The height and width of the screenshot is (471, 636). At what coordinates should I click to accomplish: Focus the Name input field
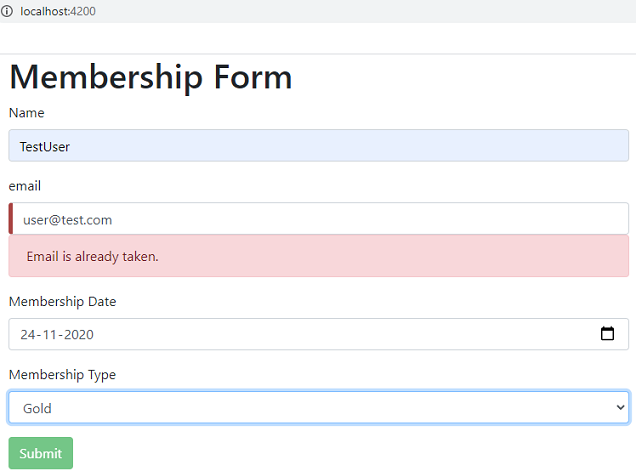point(318,146)
